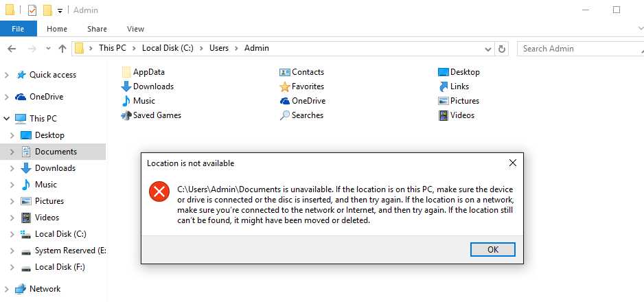Expand the Quick access tree node
Image resolution: width=644 pixels, height=302 pixels.
[x=7, y=75]
